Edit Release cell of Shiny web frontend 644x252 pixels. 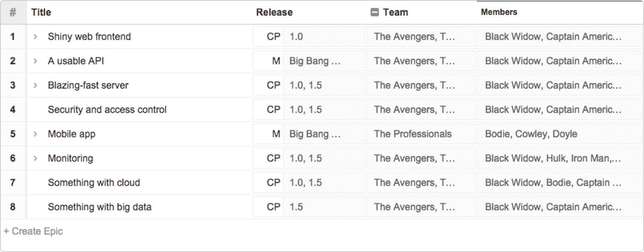point(309,37)
